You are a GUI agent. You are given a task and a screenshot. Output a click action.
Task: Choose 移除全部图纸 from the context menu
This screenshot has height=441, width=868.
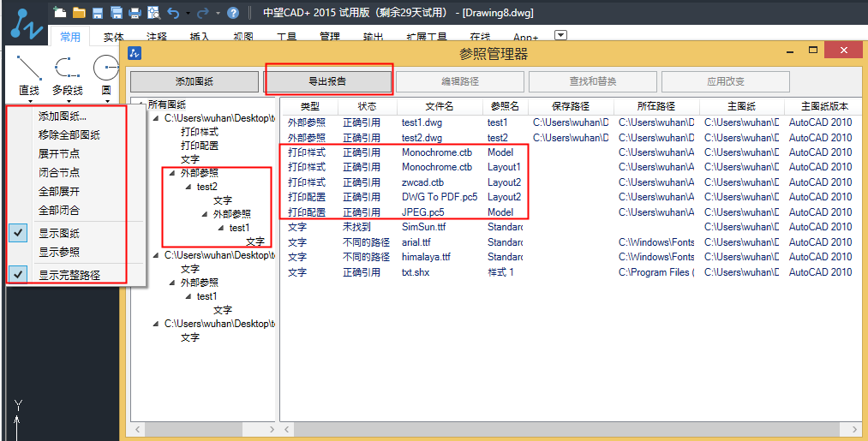click(x=69, y=134)
